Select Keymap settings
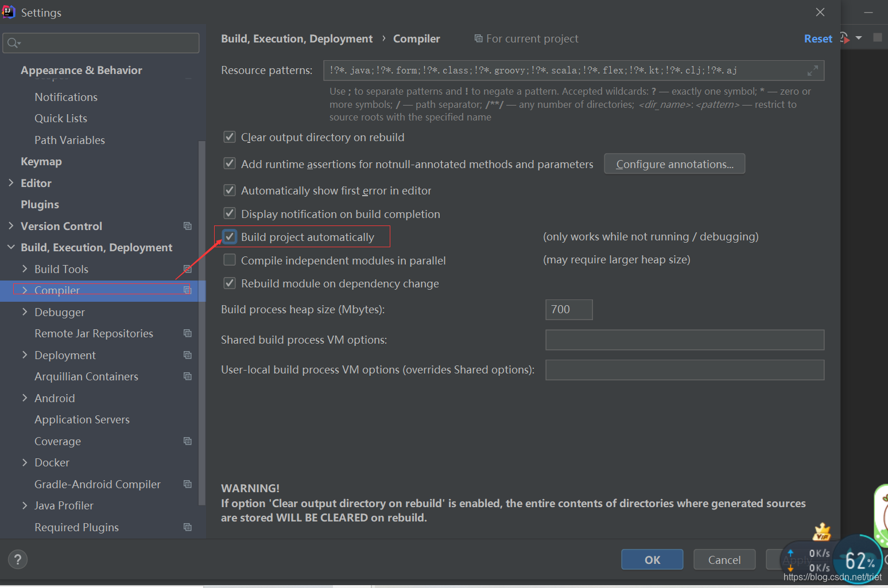The height and width of the screenshot is (588, 888). (x=41, y=162)
